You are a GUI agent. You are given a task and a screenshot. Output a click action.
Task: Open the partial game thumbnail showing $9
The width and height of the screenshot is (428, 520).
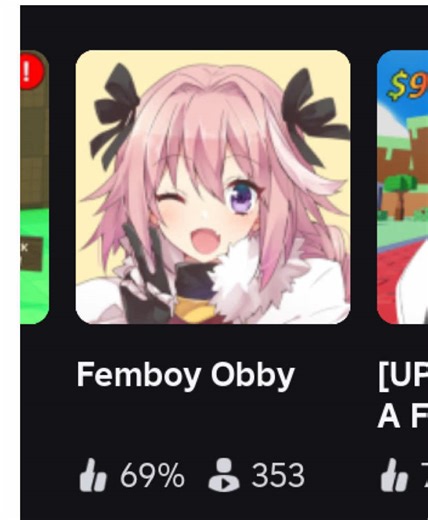pos(402,187)
